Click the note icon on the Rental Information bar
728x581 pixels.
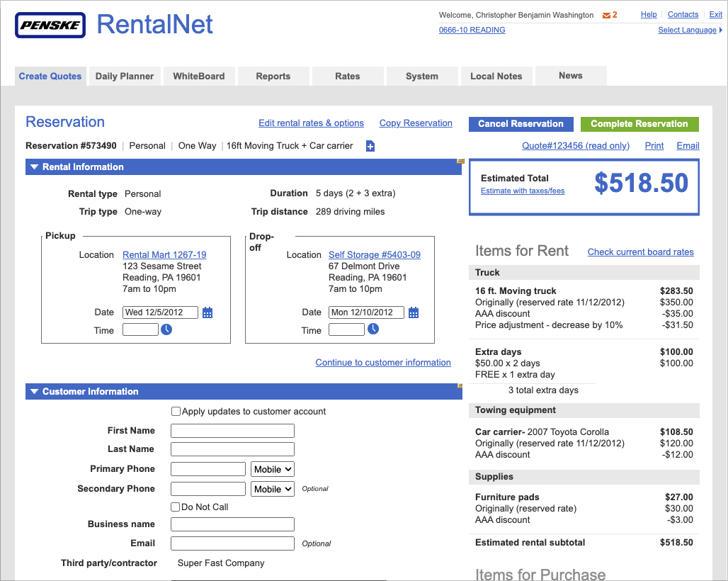coord(460,161)
